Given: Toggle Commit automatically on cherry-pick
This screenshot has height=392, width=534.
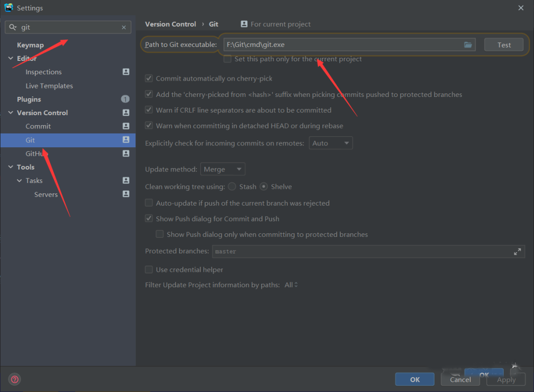Looking at the screenshot, I should coord(149,78).
